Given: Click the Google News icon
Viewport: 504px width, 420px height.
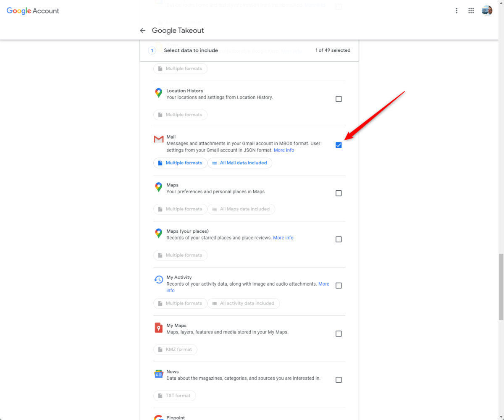Looking at the screenshot, I should tap(158, 374).
